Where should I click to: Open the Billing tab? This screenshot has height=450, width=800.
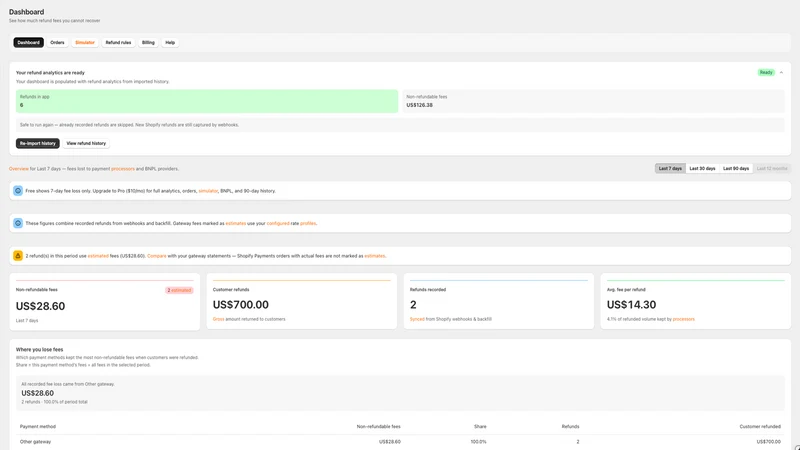[x=148, y=42]
